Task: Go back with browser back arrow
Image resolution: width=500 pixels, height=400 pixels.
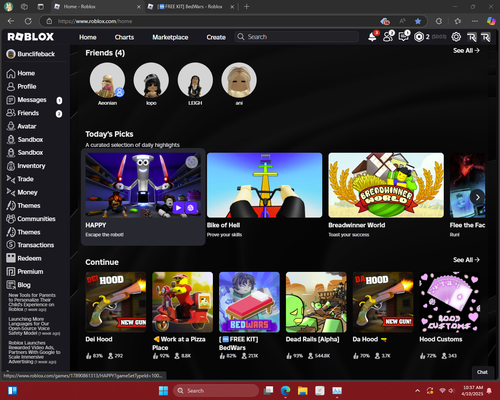Action: 11,21
